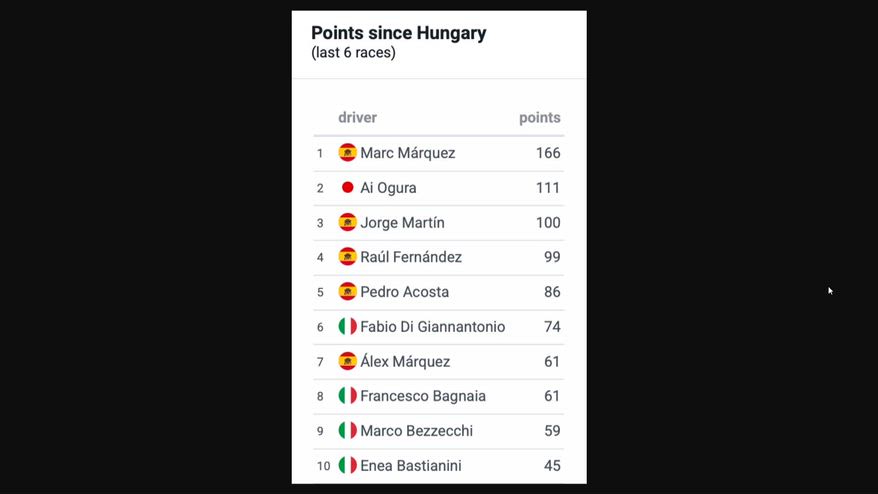Select the driver column header
The height and width of the screenshot is (494, 878).
pos(357,118)
